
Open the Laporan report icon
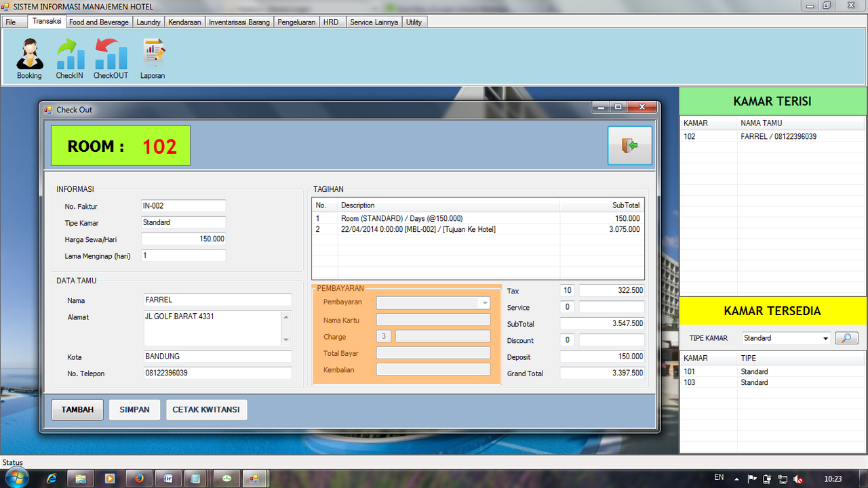click(x=153, y=59)
